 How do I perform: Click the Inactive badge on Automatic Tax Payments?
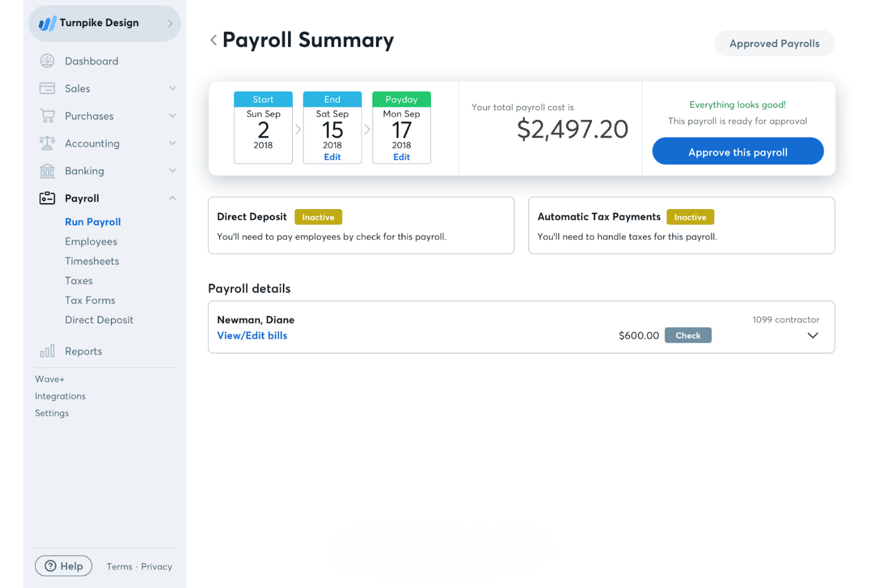click(690, 217)
